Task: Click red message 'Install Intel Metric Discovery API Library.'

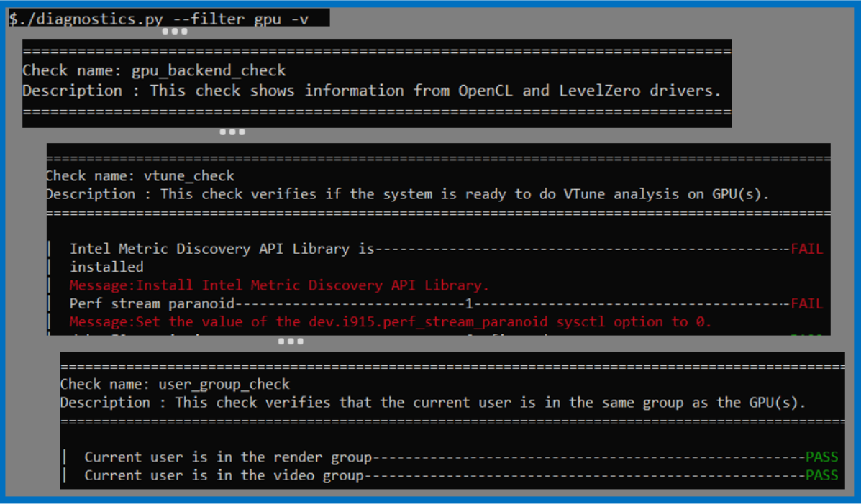Action: (279, 285)
